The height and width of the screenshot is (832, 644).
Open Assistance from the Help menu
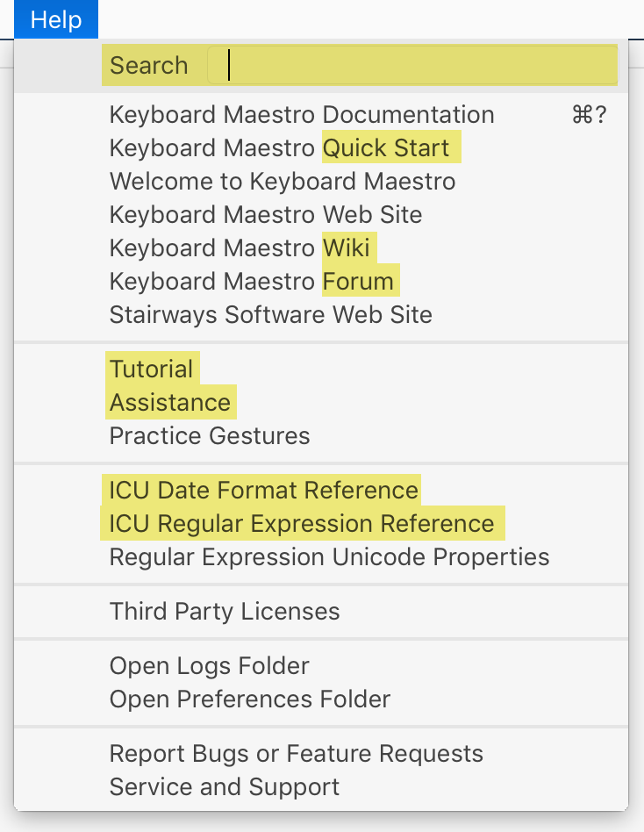pos(170,402)
